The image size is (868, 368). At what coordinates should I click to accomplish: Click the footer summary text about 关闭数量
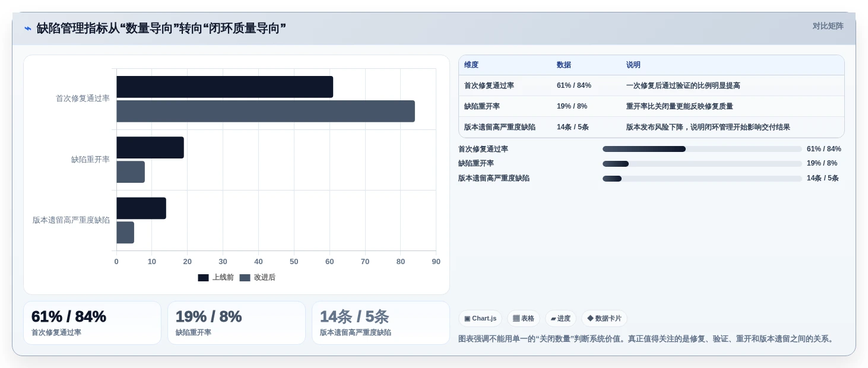(647, 339)
